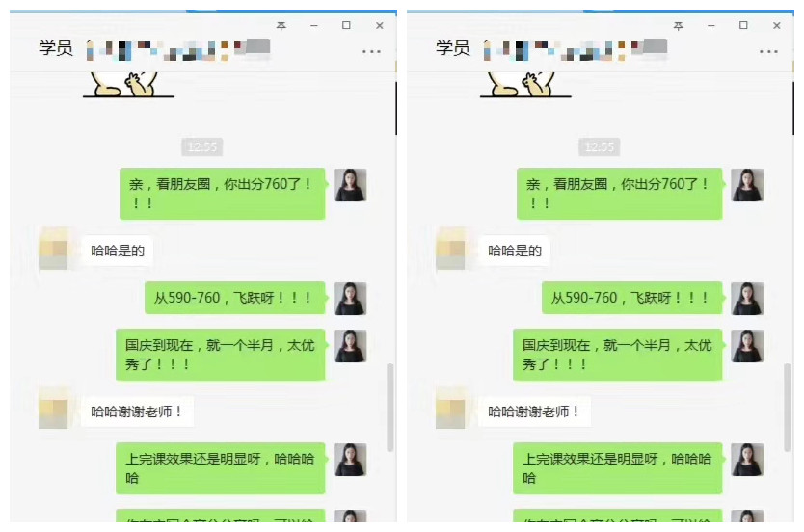The width and height of the screenshot is (804, 532).
Task: Open the three-dot chat menu in left window
Action: (x=371, y=51)
